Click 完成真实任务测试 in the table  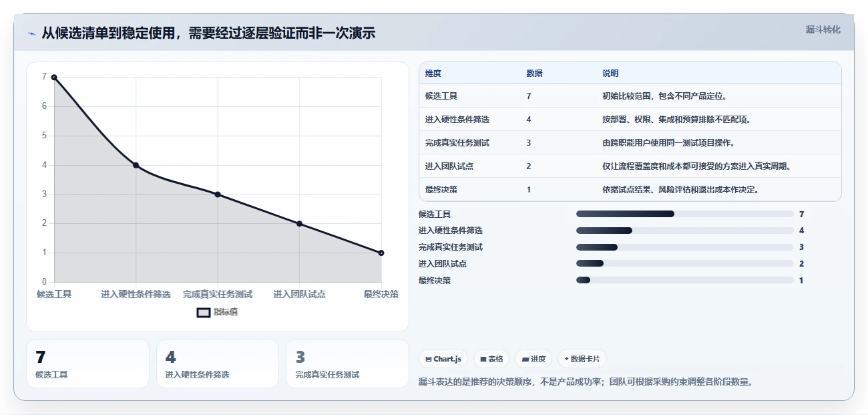tap(457, 143)
